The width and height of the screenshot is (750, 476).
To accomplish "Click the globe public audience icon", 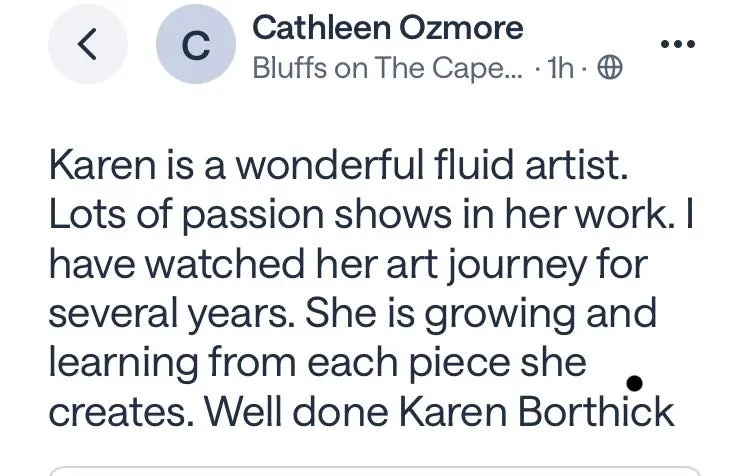I will pyautogui.click(x=609, y=68).
